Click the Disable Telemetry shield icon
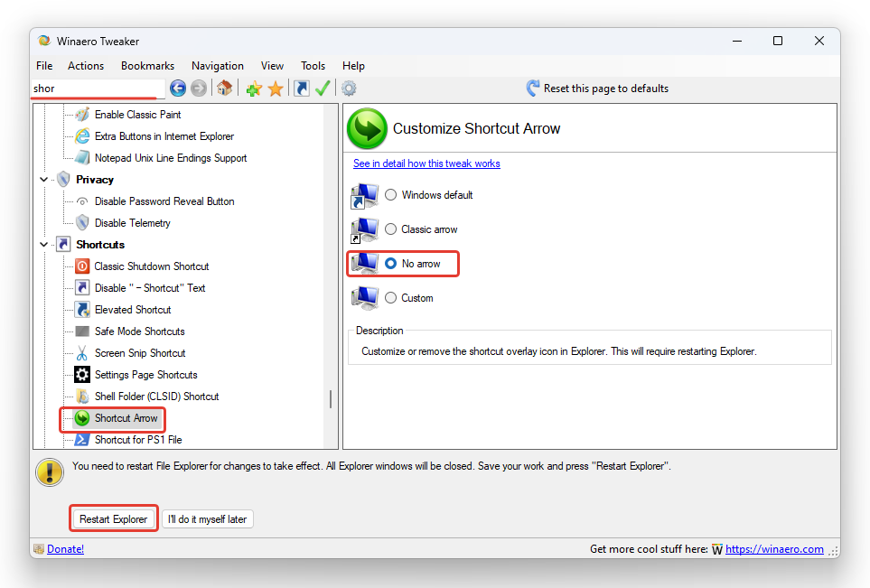This screenshot has height=588, width=870. [x=82, y=223]
